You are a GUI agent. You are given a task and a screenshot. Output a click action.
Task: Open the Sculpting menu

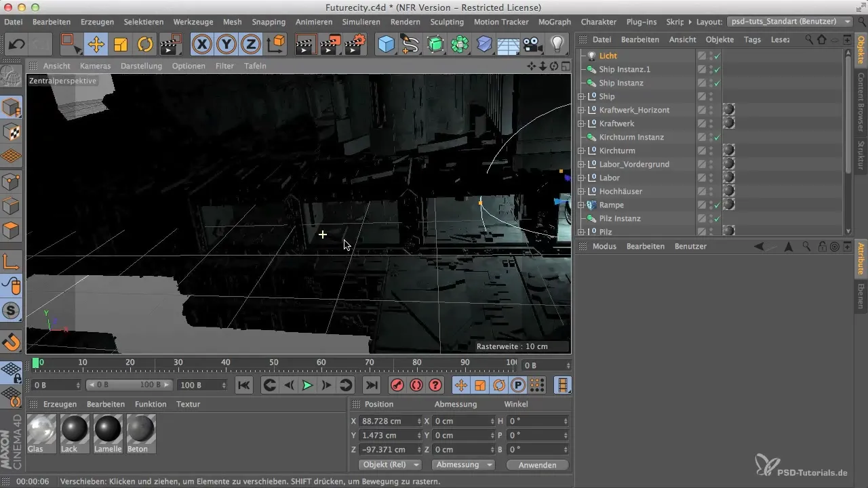tap(447, 22)
